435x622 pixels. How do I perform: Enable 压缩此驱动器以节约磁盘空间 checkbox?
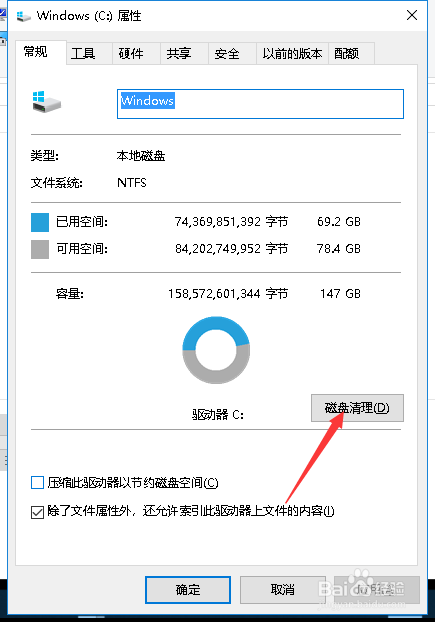tap(37, 483)
